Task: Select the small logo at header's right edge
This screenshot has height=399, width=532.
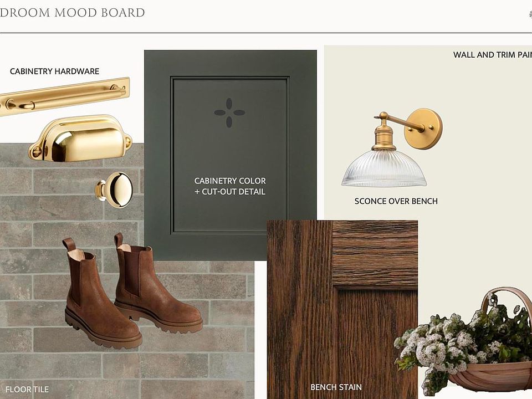Action: (530, 14)
